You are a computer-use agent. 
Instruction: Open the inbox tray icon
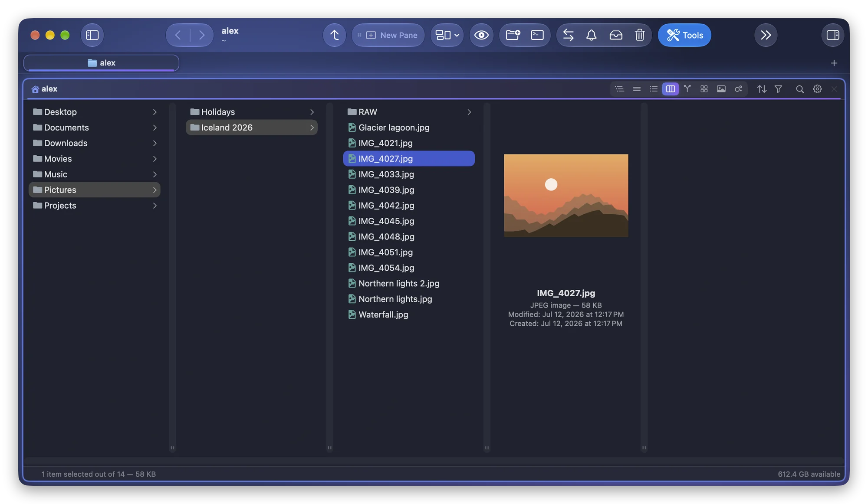(616, 35)
